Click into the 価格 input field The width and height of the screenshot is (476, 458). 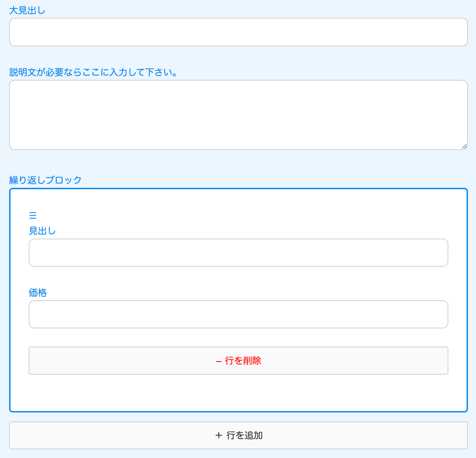coord(238,314)
